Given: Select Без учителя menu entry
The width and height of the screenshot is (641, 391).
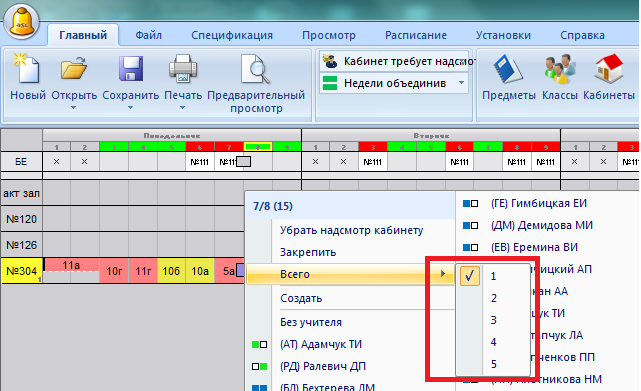Looking at the screenshot, I should point(351,322).
